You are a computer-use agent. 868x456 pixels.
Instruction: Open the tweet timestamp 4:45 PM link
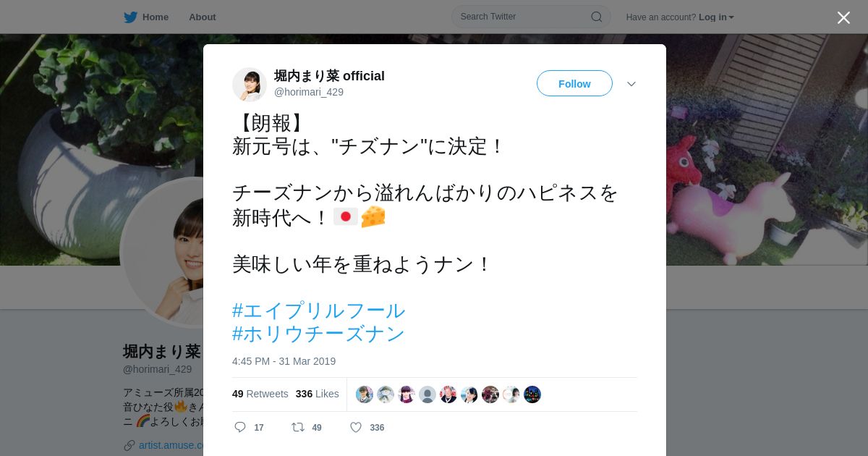[284, 361]
